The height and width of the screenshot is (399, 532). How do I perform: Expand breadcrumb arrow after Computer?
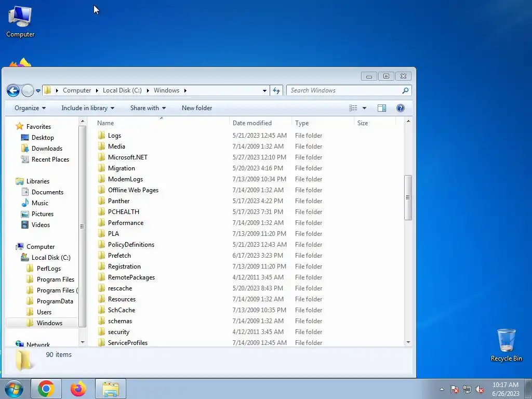(97, 90)
